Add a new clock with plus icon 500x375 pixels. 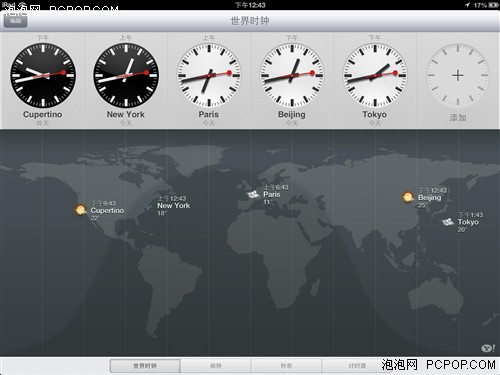(x=458, y=75)
